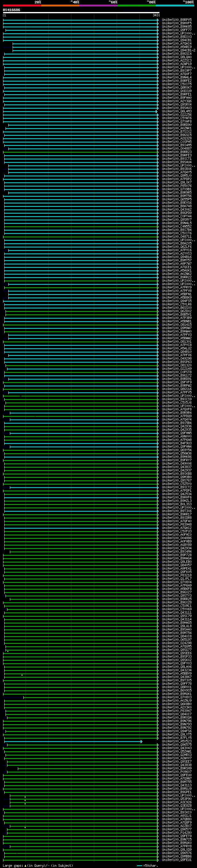Click hit label UniRef100_B9HVF6

tap(177, 497)
